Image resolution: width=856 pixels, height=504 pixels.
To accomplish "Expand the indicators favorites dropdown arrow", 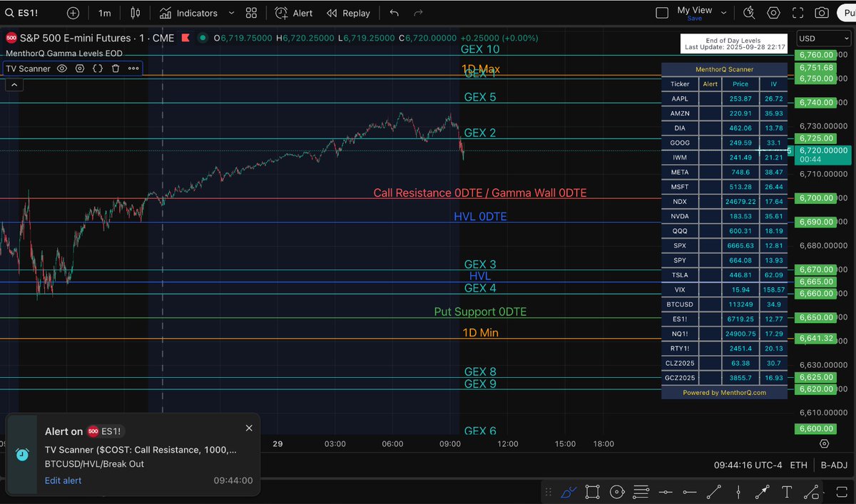I will pos(231,13).
